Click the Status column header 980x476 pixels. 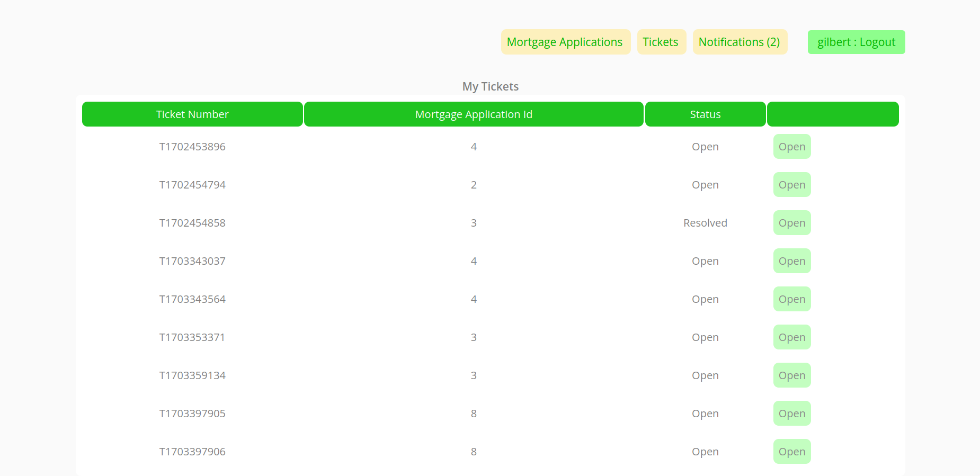coord(705,114)
